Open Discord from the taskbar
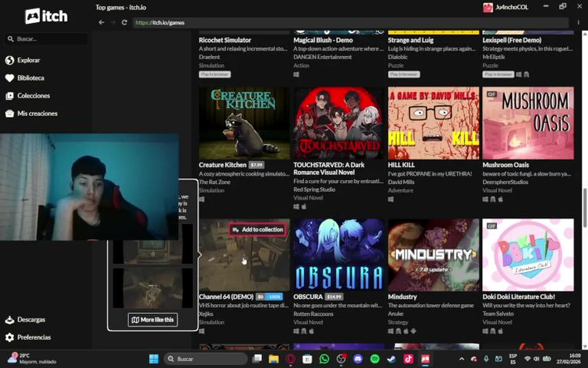The image size is (588, 368). point(358,359)
